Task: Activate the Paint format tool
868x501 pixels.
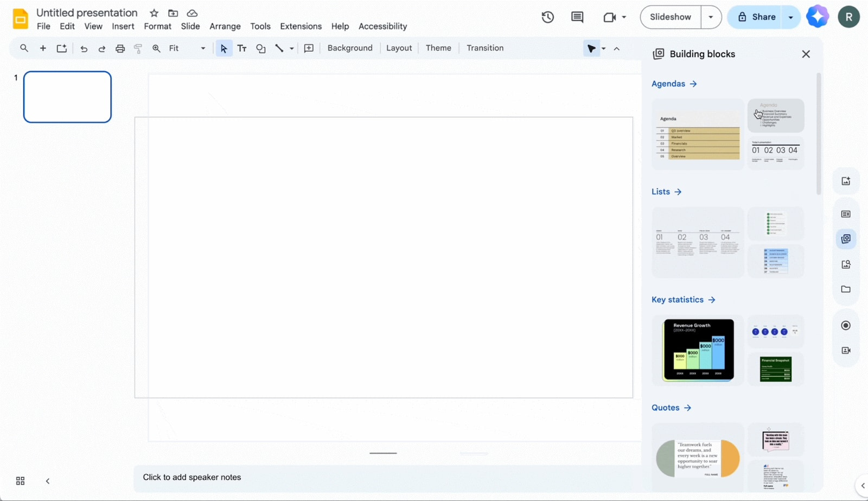Action: click(x=138, y=48)
